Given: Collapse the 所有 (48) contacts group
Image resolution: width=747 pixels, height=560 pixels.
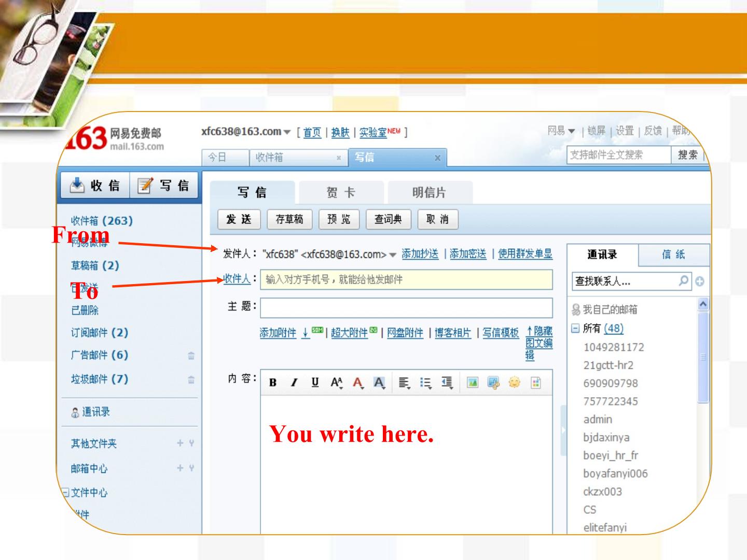Looking at the screenshot, I should coord(575,328).
